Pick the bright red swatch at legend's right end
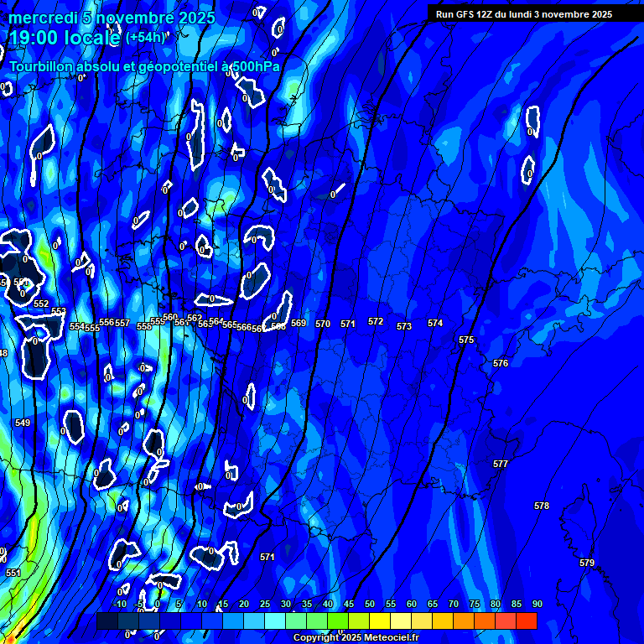This screenshot has height=644, width=644. pos(526,621)
